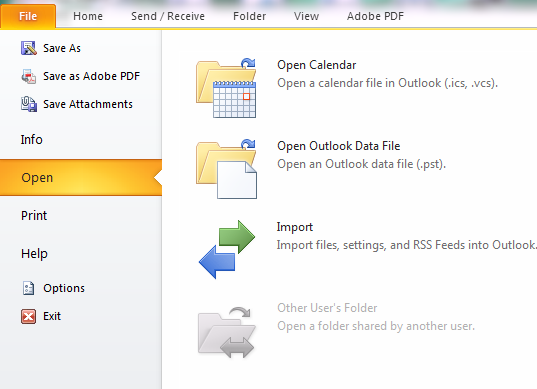Choose Exit to close Outlook
Viewport: 537px width, 389px height.
(x=52, y=316)
